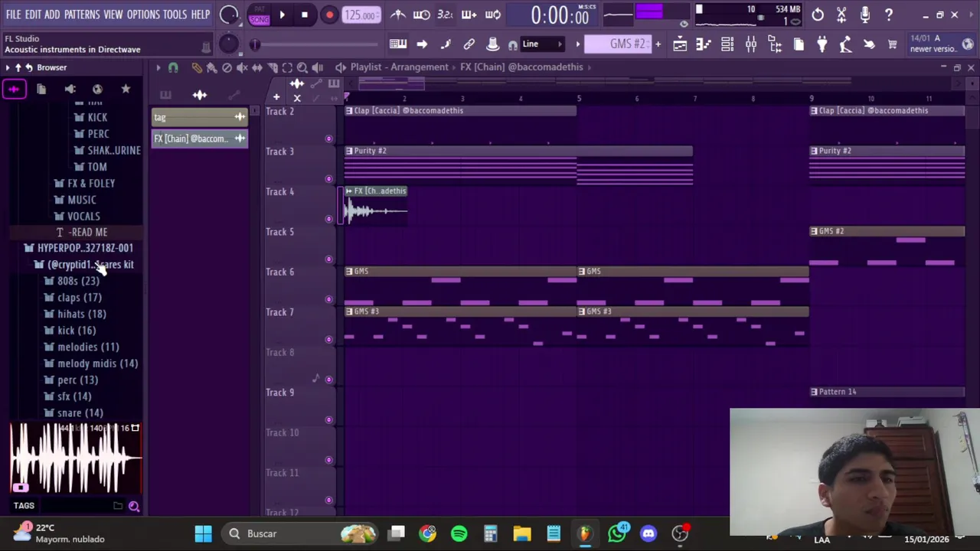Click the question mark help icon
The width and height of the screenshot is (980, 551).
pos(889,15)
